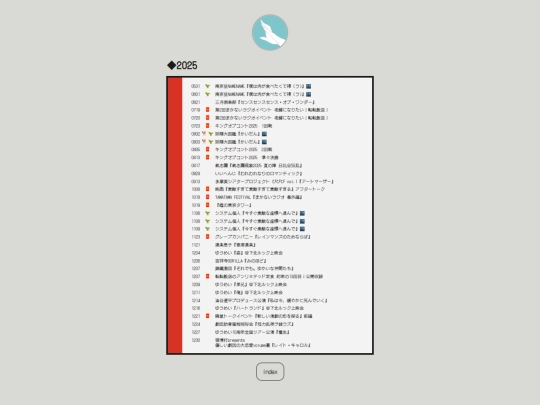Click the green icon on the 0601 row

tap(207, 94)
